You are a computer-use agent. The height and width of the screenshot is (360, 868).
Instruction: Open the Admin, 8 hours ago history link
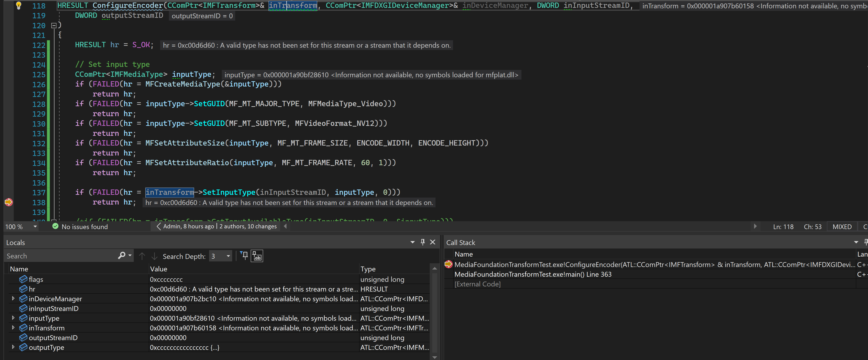click(x=188, y=227)
